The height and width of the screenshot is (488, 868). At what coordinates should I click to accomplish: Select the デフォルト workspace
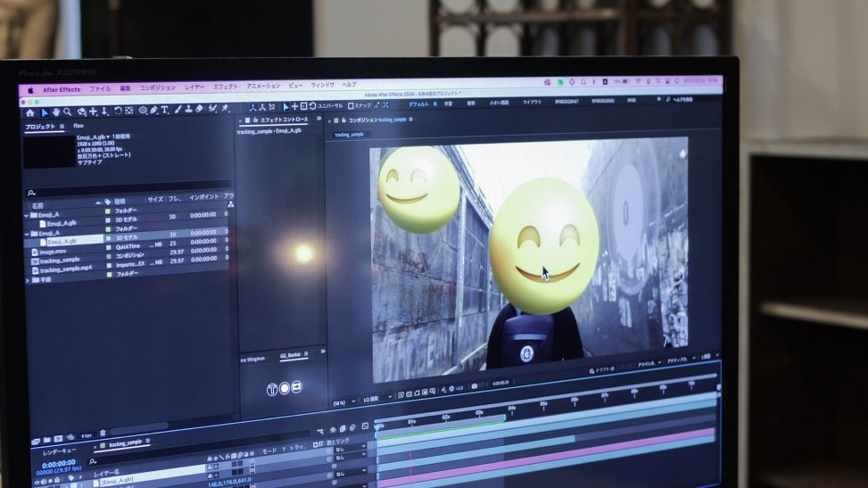coord(418,104)
